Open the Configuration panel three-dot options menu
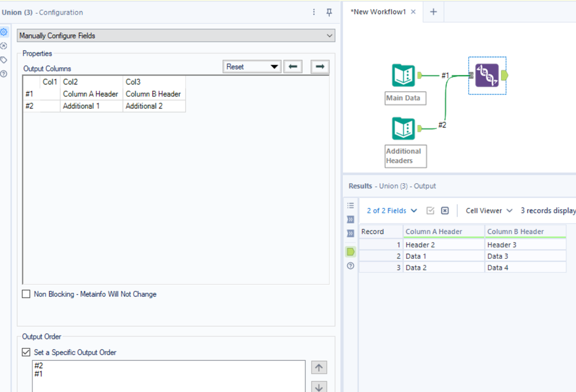576x392 pixels. click(314, 12)
